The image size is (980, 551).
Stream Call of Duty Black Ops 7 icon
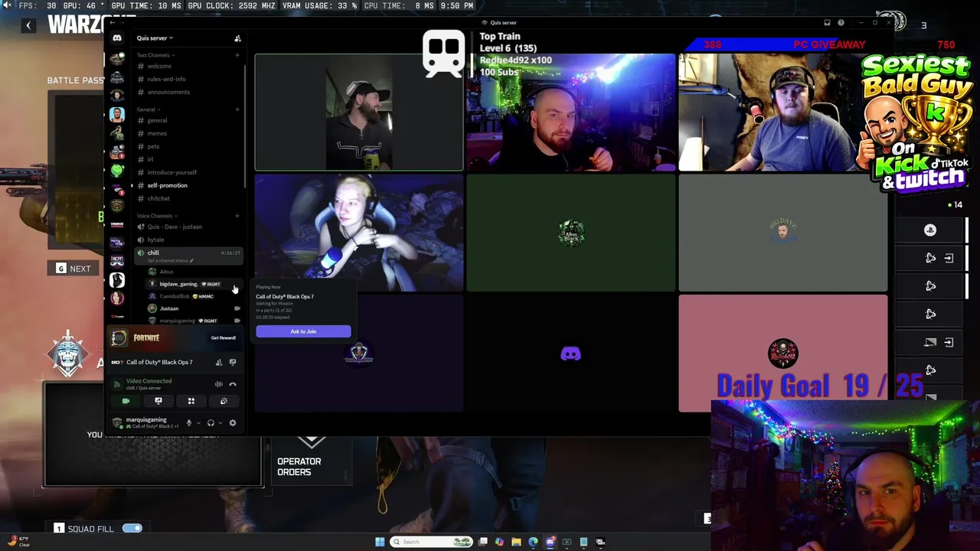coord(233,362)
